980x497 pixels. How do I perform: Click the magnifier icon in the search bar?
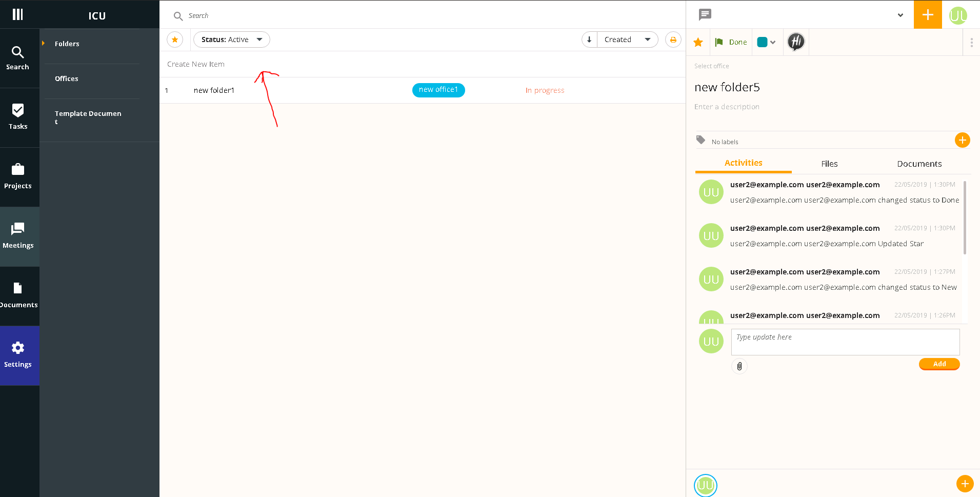[x=178, y=16]
